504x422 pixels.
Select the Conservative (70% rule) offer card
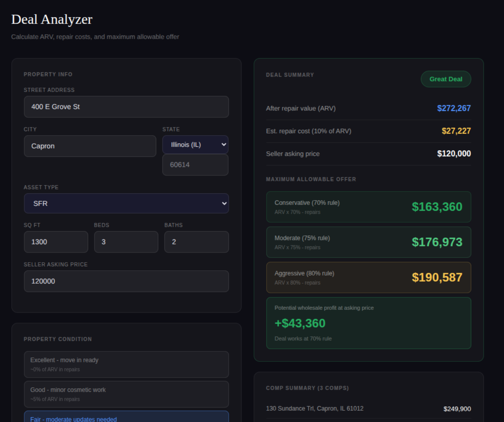click(x=368, y=207)
